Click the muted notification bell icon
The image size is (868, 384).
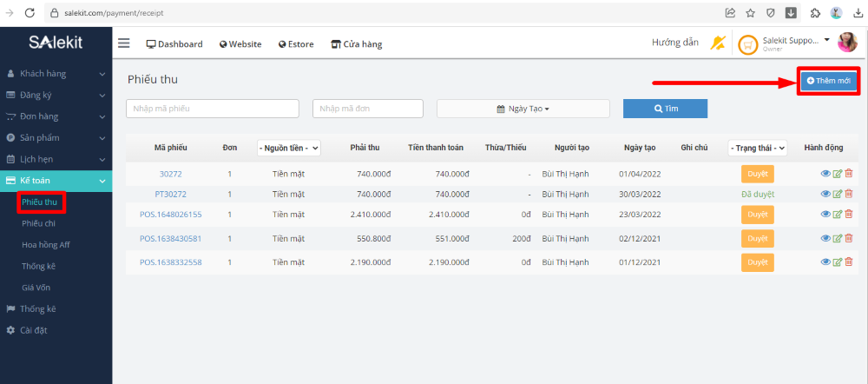coord(717,43)
